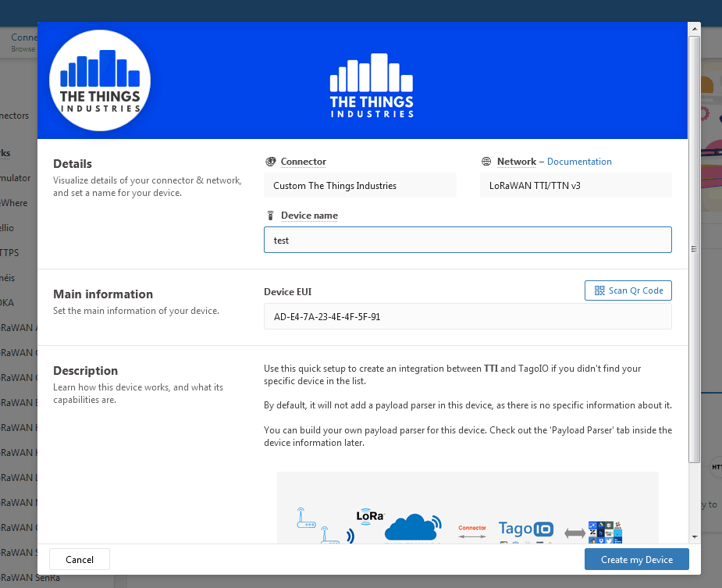Image resolution: width=722 pixels, height=588 pixels.
Task: Click the Device EUI label
Action: pyautogui.click(x=288, y=292)
